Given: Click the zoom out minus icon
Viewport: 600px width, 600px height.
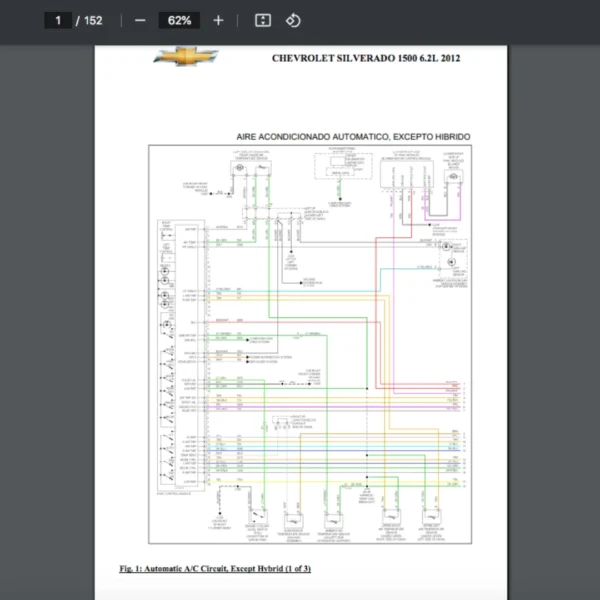Looking at the screenshot, I should (x=140, y=20).
